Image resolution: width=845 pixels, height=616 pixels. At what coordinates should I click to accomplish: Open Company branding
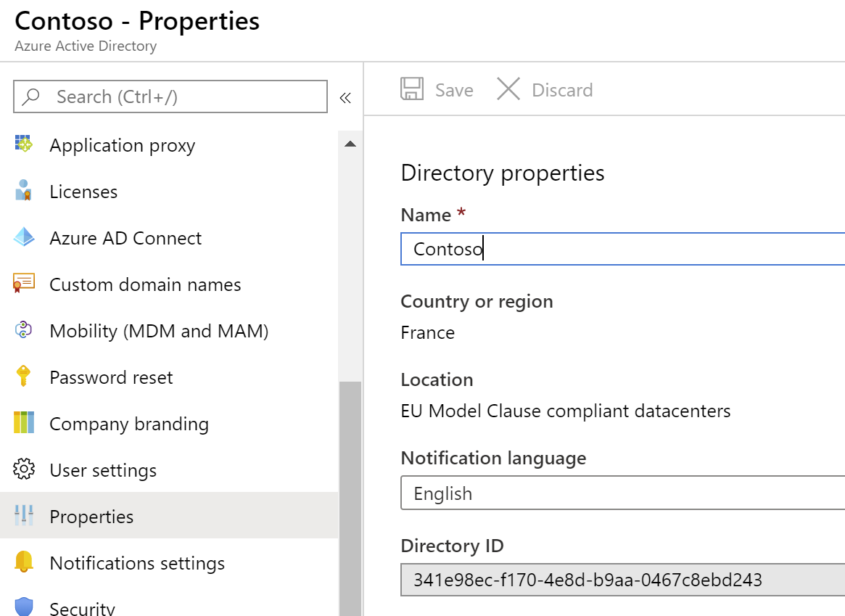[169, 423]
